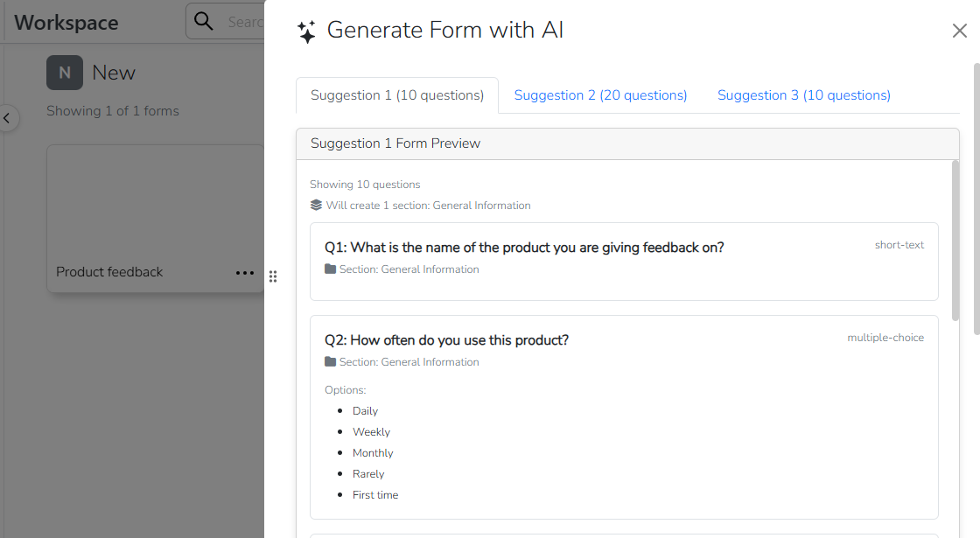Click the AI sparkle icon
The height and width of the screenshot is (538, 980).
[306, 32]
